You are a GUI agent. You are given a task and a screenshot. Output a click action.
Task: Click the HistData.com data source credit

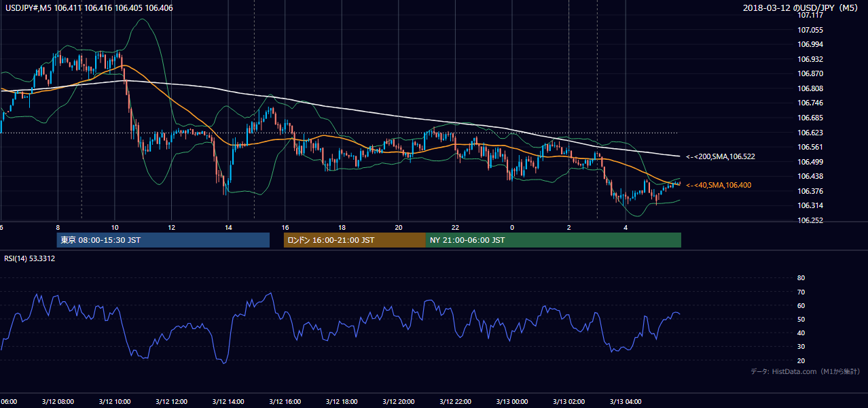click(x=805, y=371)
